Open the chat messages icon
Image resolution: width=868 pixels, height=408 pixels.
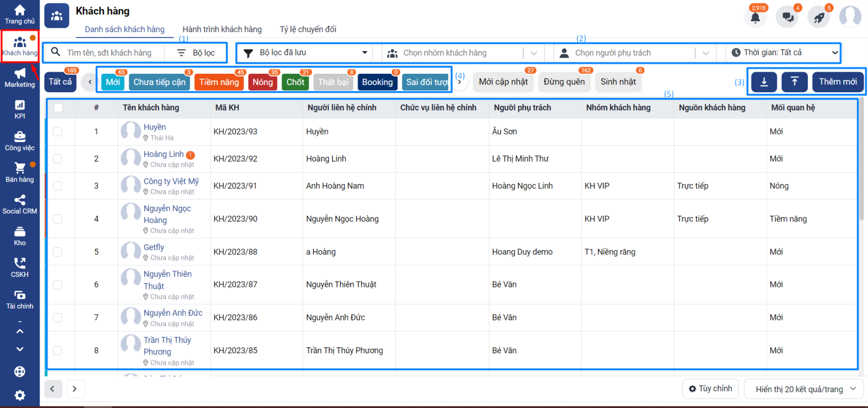[x=787, y=17]
